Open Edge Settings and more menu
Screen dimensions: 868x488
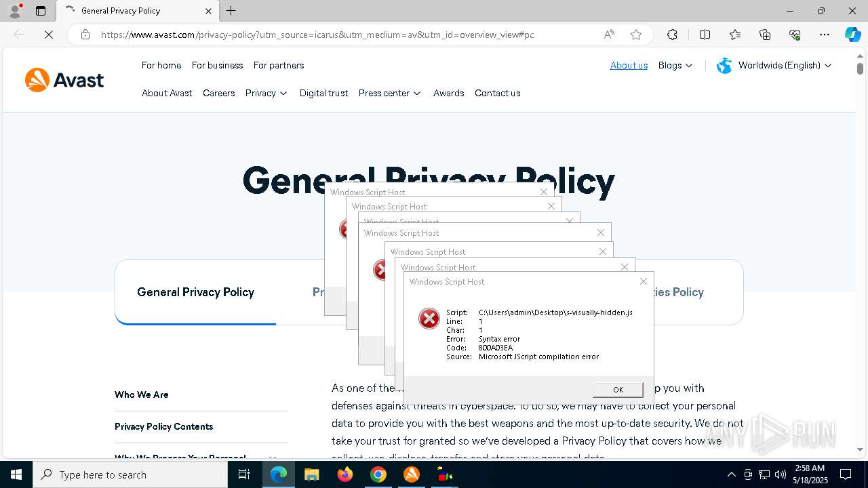point(825,35)
